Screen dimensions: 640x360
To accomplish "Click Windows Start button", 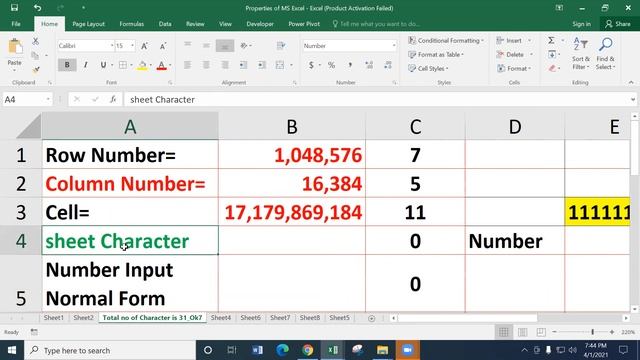I will tap(11, 350).
